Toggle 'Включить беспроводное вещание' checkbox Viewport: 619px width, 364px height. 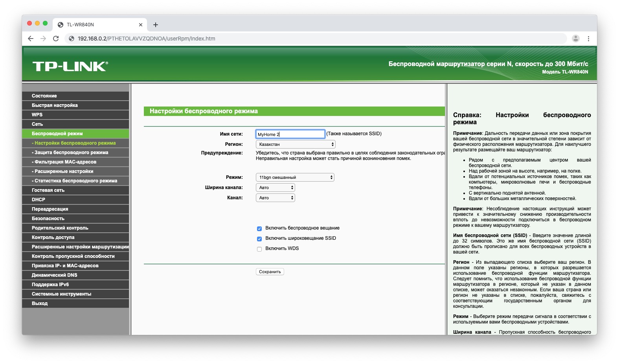[259, 228]
